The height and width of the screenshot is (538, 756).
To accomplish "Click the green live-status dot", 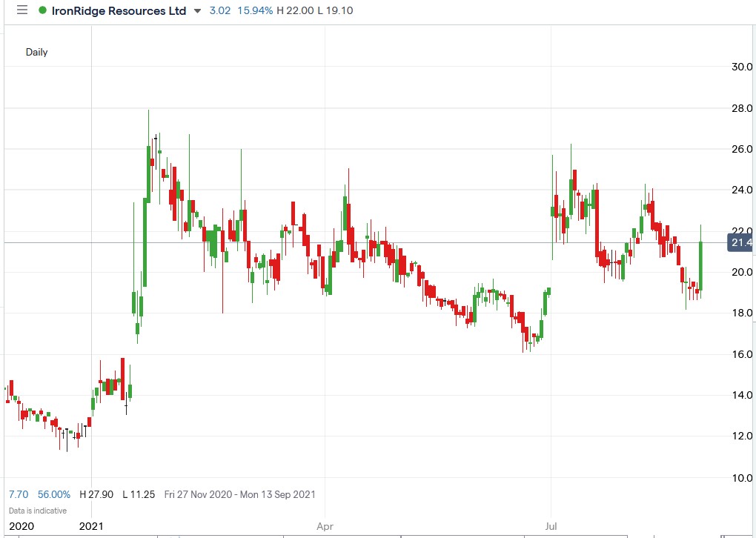I will tap(44, 10).
